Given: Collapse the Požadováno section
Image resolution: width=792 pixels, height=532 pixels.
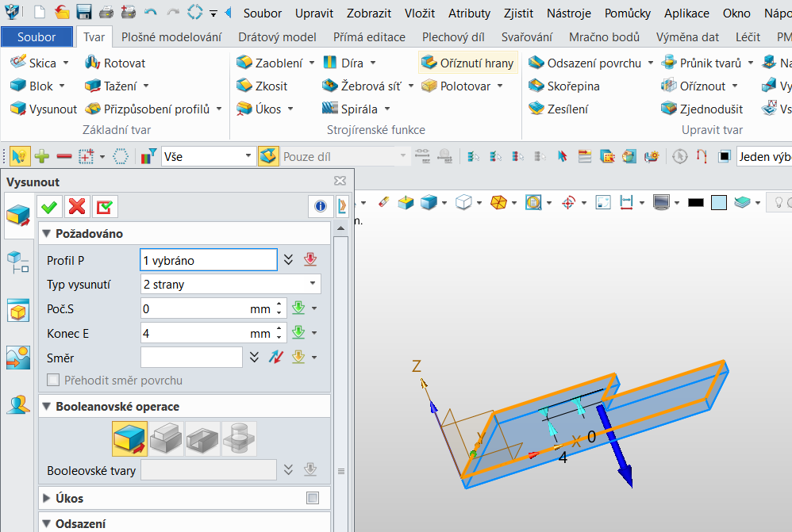Looking at the screenshot, I should pyautogui.click(x=47, y=233).
